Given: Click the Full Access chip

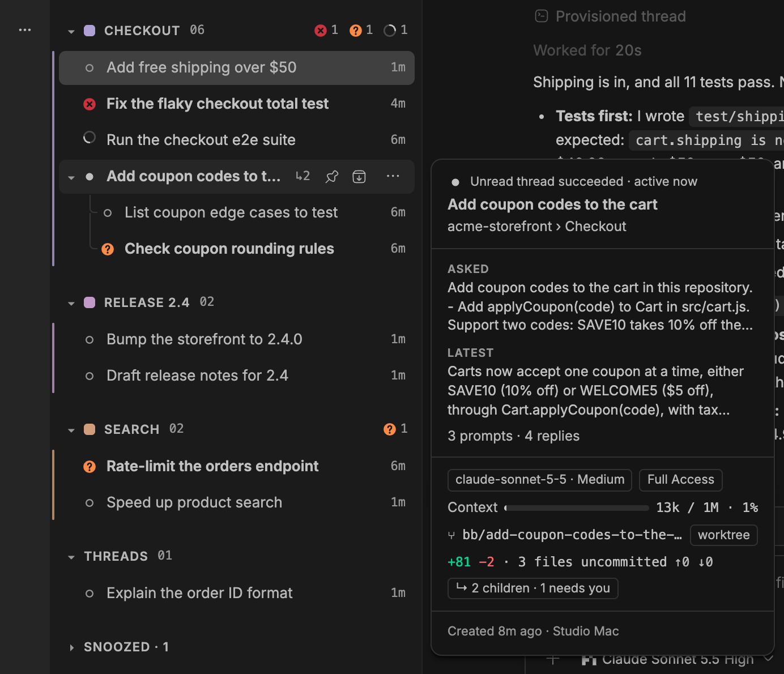Looking at the screenshot, I should pyautogui.click(x=681, y=480).
